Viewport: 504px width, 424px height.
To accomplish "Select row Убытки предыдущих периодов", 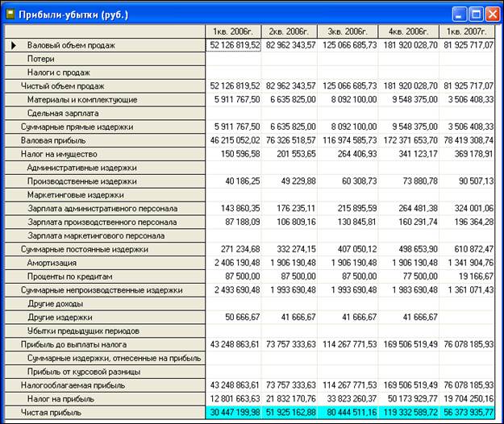I will pyautogui.click(x=105, y=330).
